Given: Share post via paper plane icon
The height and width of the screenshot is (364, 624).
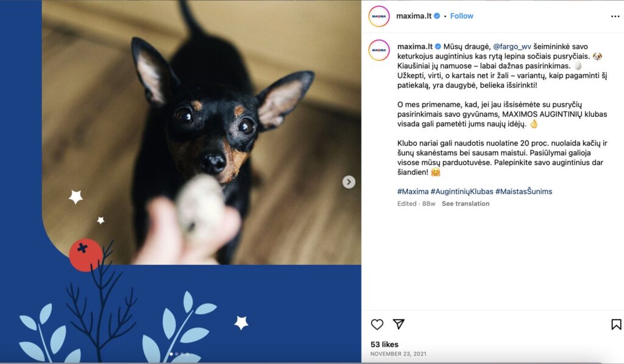Looking at the screenshot, I should coord(399,324).
